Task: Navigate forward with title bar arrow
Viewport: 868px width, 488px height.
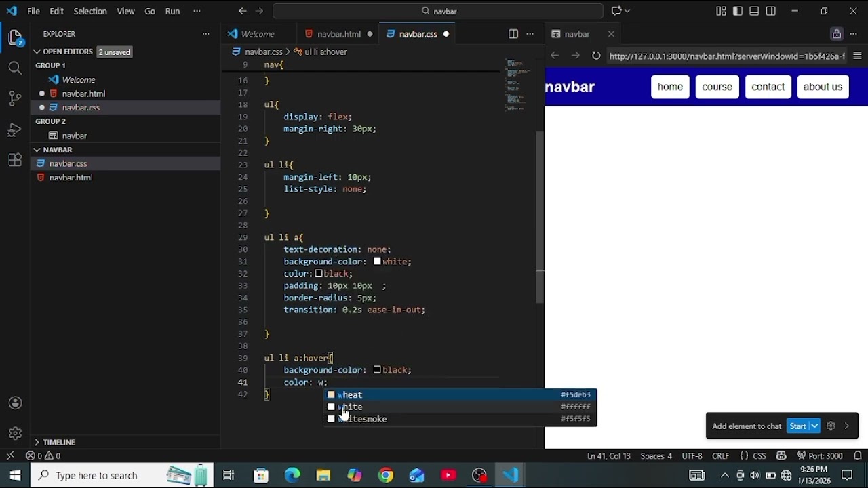Action: pos(259,11)
